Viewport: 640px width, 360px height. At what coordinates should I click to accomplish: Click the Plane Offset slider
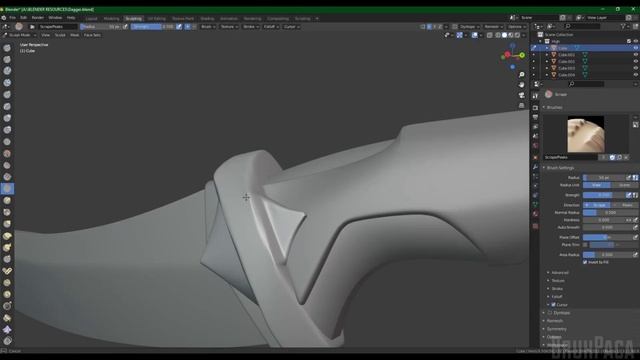point(607,238)
